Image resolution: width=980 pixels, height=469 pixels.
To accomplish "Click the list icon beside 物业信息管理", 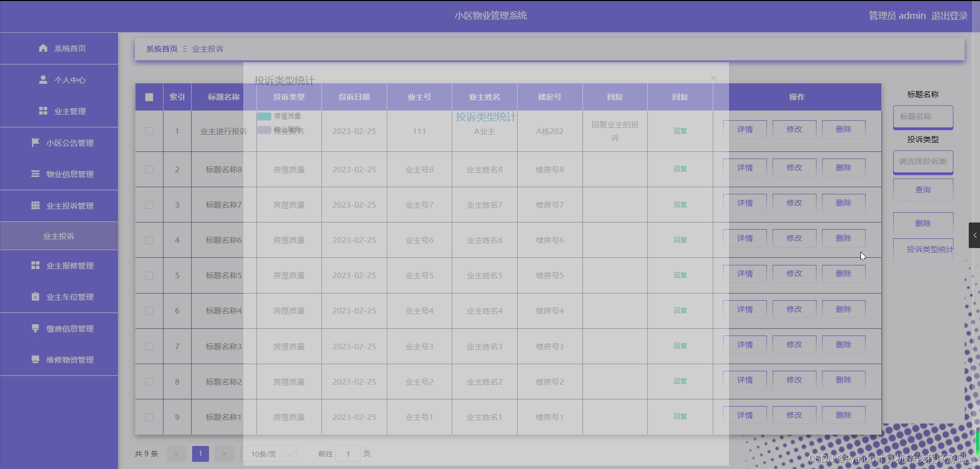I will [x=35, y=174].
